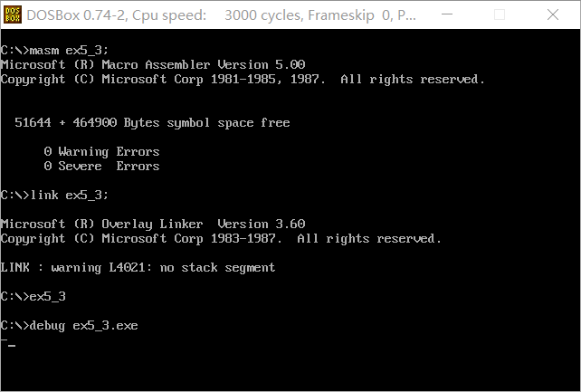Close the DOSBox window
The image size is (581, 392).
(x=556, y=15)
